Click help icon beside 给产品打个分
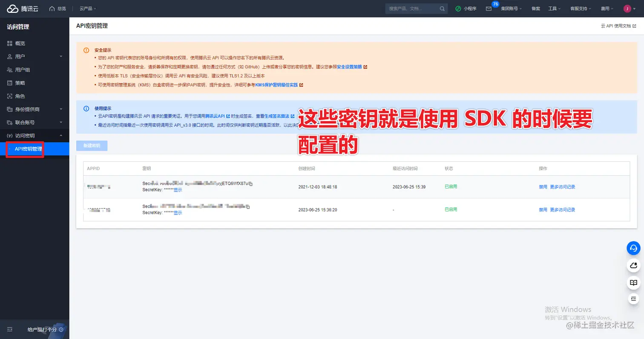644x339 pixels. point(61,330)
